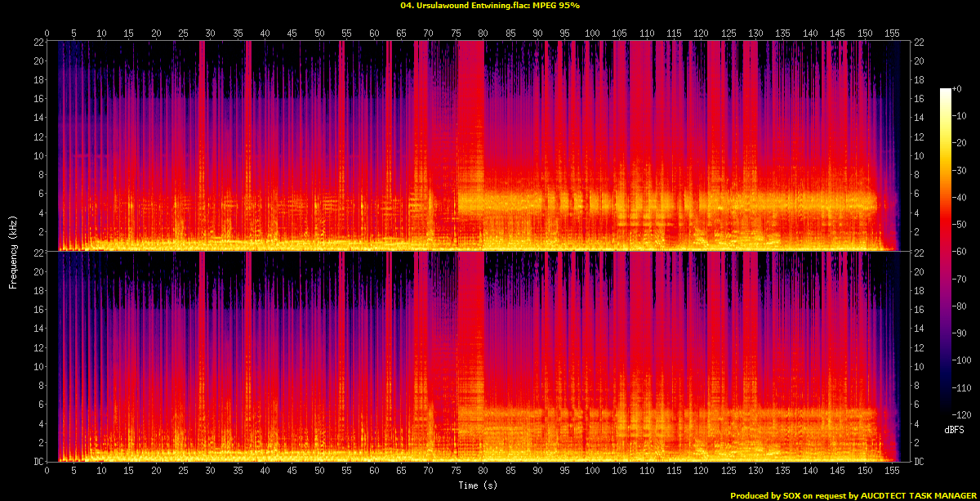Image resolution: width=980 pixels, height=501 pixels.
Task: Click the 30 second tick on the bottom time axis
Action: click(x=210, y=471)
